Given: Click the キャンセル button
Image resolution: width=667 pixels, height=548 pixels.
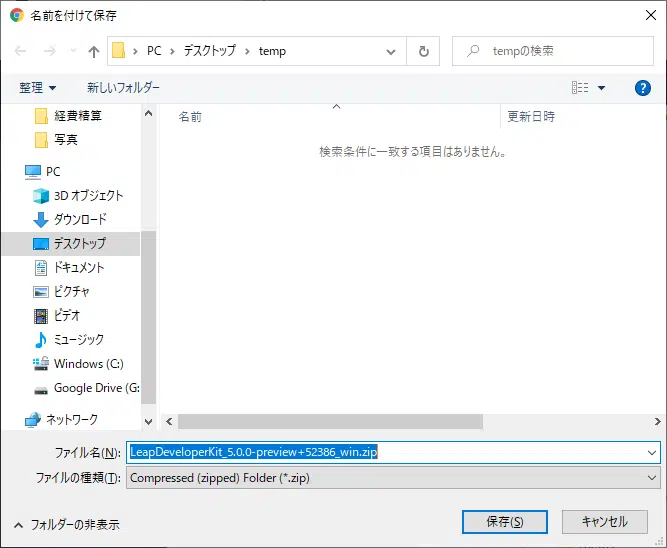Looking at the screenshot, I should coord(604,522).
